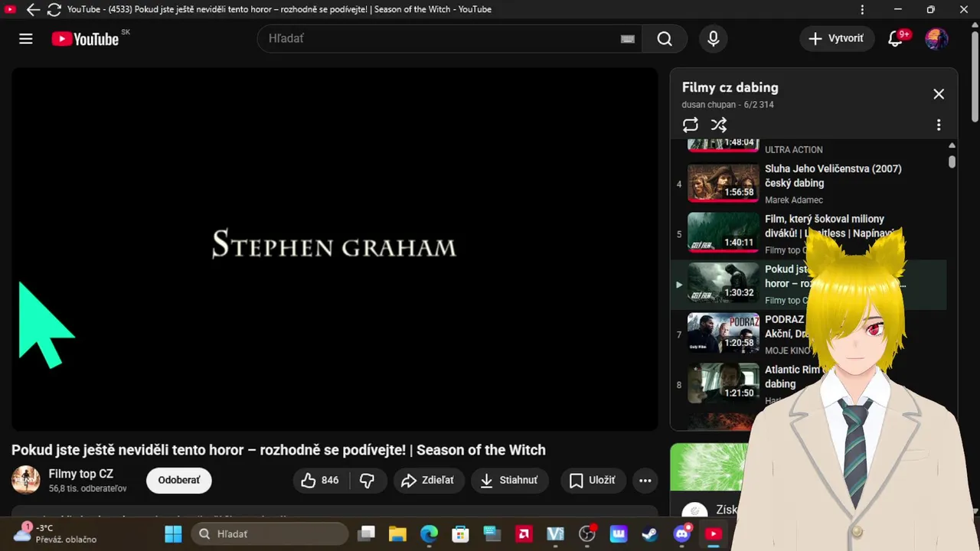Play Sluha Jeho Veličenstva (2007) český dabing
Image resolution: width=980 pixels, height=551 pixels.
click(833, 176)
